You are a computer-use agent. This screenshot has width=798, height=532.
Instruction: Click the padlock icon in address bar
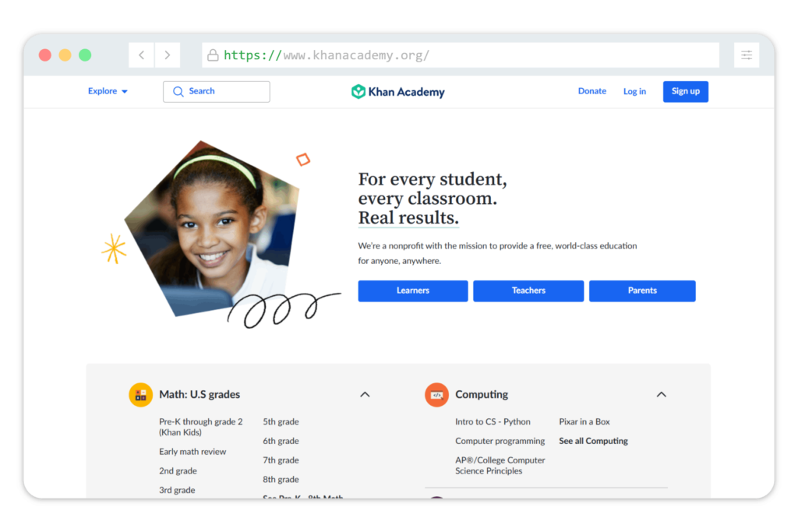tap(213, 55)
